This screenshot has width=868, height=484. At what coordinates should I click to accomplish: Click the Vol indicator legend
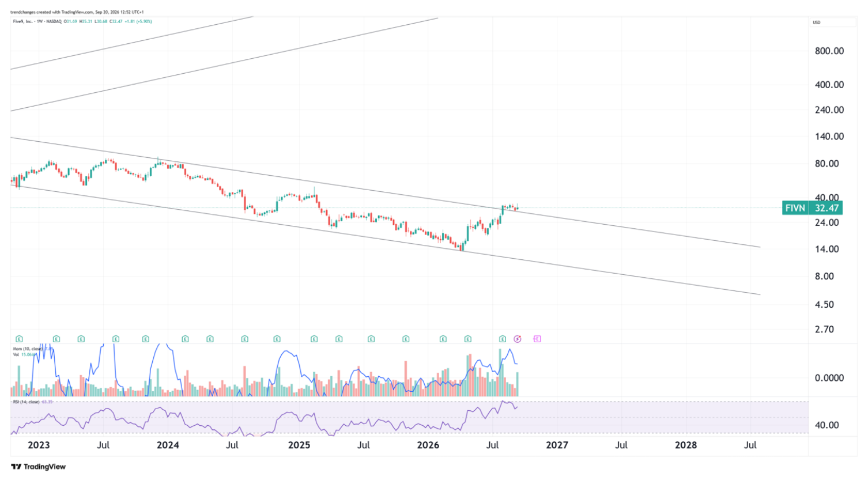[x=16, y=355]
